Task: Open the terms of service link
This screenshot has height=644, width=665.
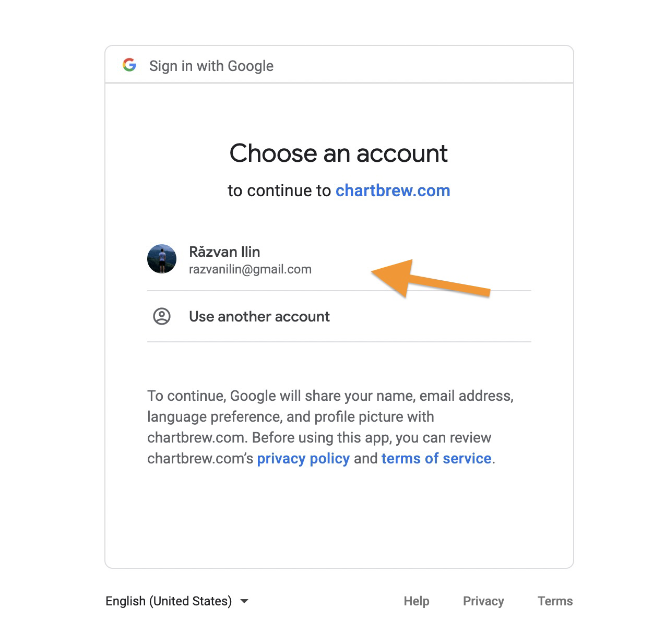Action: click(x=436, y=458)
